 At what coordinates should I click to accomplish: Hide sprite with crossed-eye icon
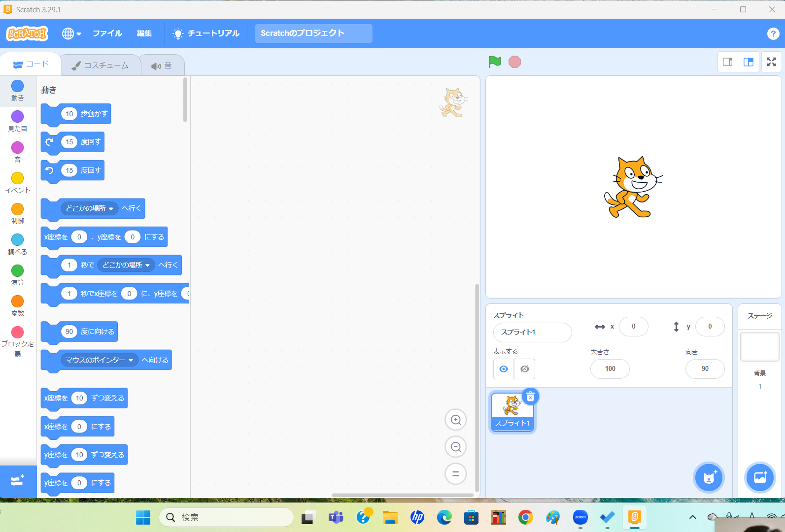click(525, 369)
